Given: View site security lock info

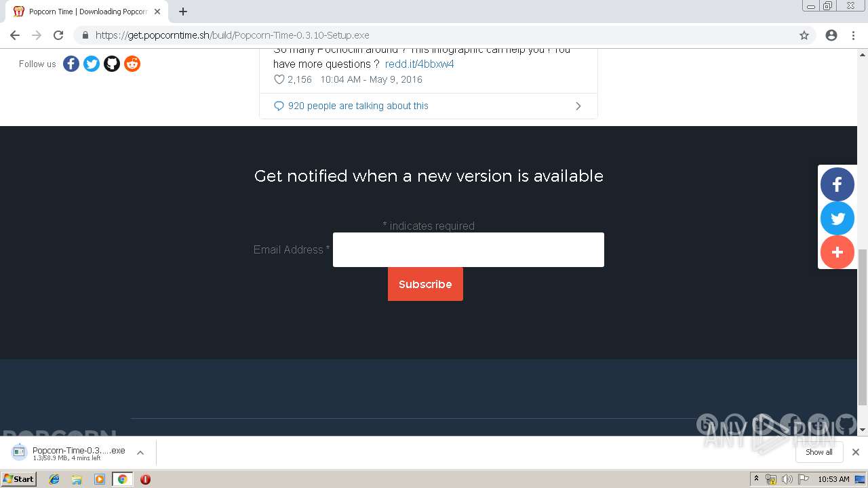Looking at the screenshot, I should tap(85, 35).
